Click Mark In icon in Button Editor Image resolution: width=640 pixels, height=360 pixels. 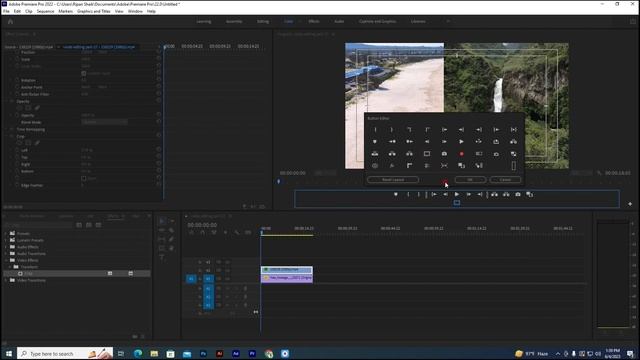(375, 130)
